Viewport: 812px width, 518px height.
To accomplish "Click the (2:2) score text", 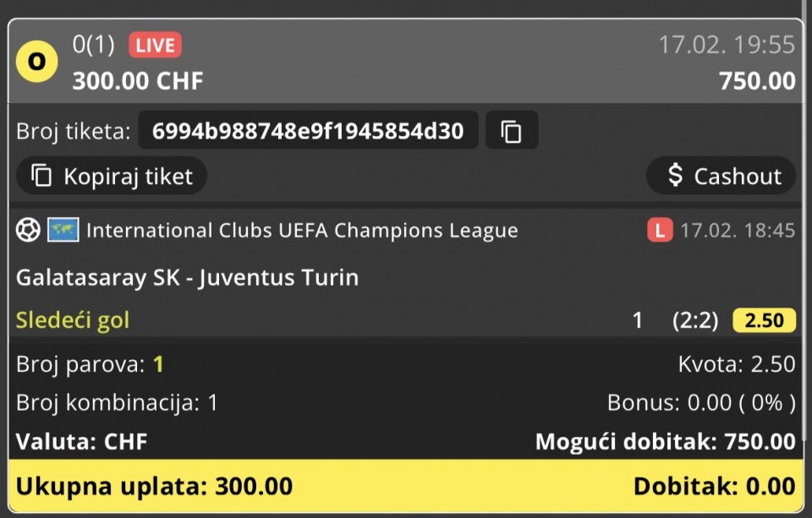I will point(695,320).
